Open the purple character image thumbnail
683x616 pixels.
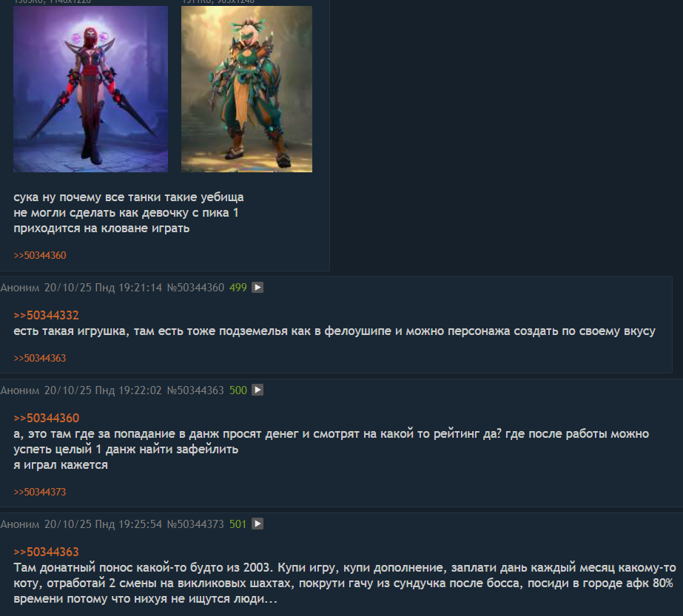tap(90, 89)
